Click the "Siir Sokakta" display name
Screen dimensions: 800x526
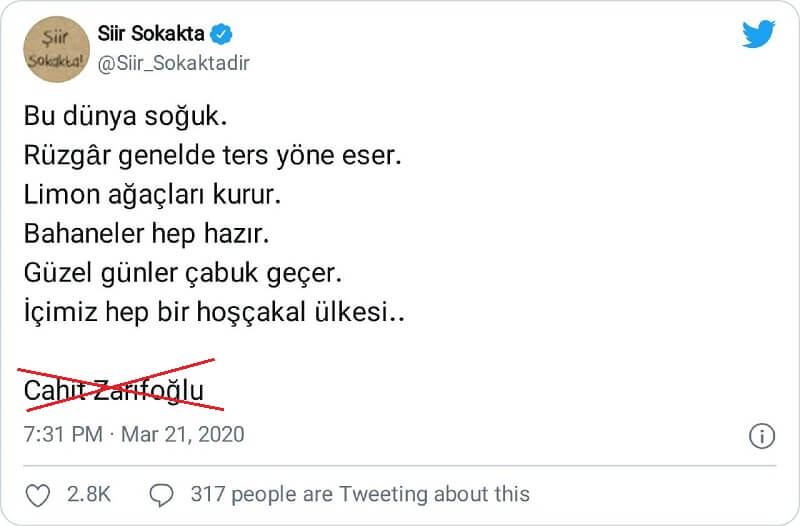[x=152, y=34]
